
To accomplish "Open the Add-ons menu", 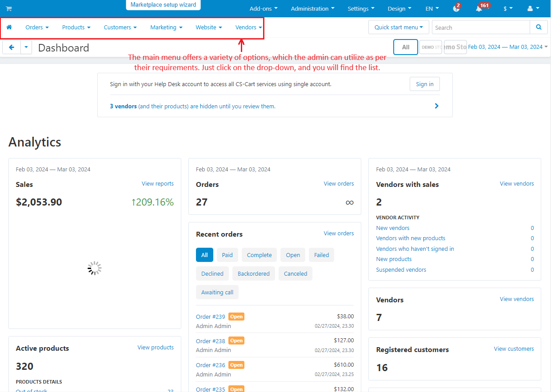I will tap(264, 8).
